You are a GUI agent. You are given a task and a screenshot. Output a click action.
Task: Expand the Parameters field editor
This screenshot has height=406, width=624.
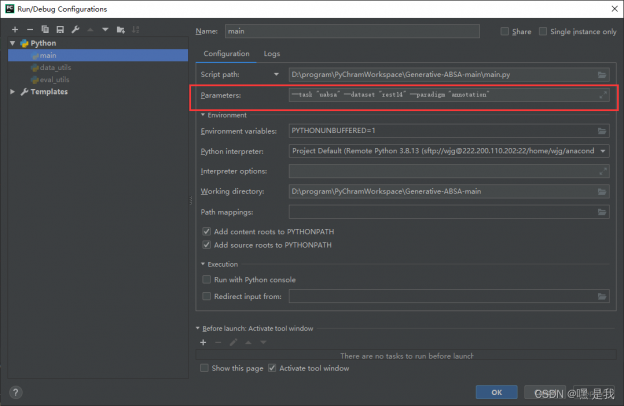coord(601,96)
